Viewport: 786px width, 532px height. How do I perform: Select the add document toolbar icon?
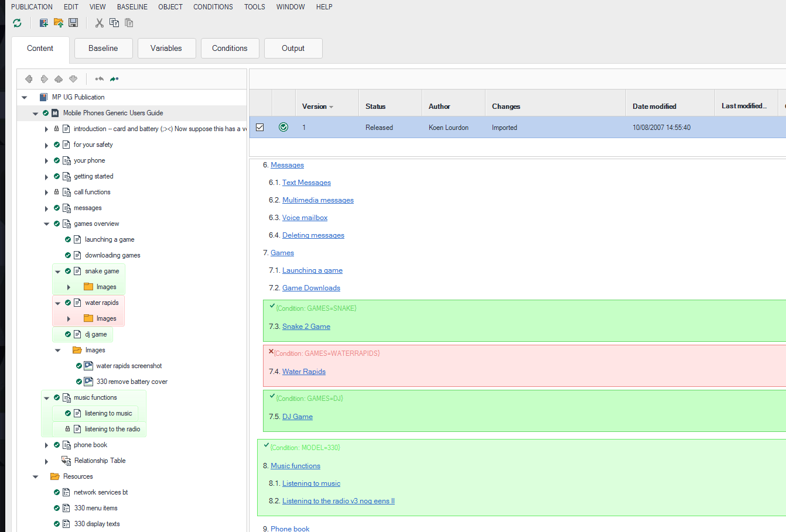pos(43,22)
